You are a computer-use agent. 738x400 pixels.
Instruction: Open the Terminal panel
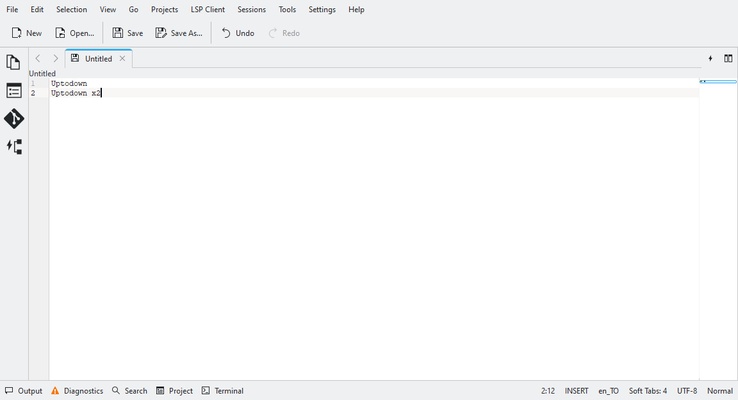(x=223, y=391)
